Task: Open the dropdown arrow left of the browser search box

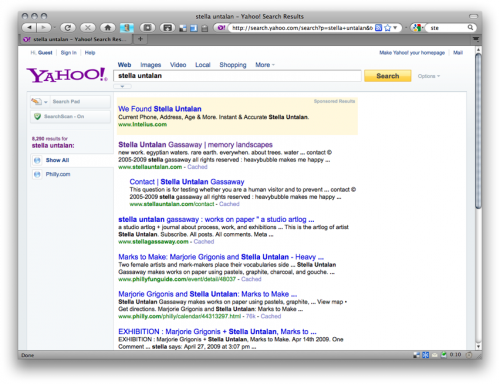Action: tap(407, 28)
